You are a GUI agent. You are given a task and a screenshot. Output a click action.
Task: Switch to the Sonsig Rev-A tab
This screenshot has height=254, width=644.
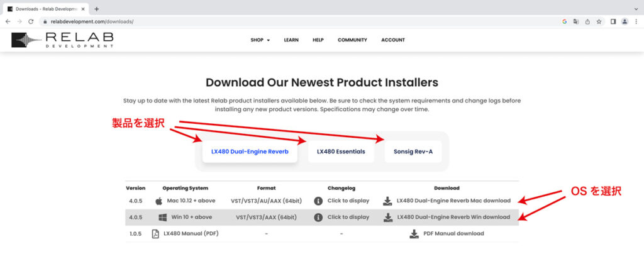414,152
